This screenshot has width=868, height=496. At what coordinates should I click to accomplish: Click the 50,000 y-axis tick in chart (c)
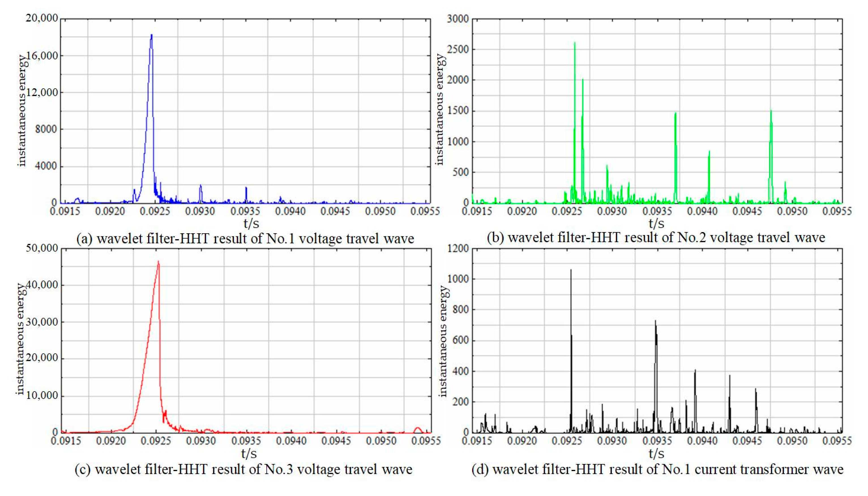[42, 248]
